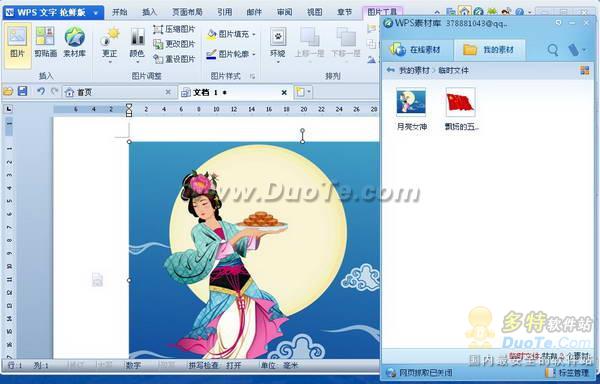The width and height of the screenshot is (600, 384).
Task: Click 临时文件 in the breadcrumb path
Action: 453,70
